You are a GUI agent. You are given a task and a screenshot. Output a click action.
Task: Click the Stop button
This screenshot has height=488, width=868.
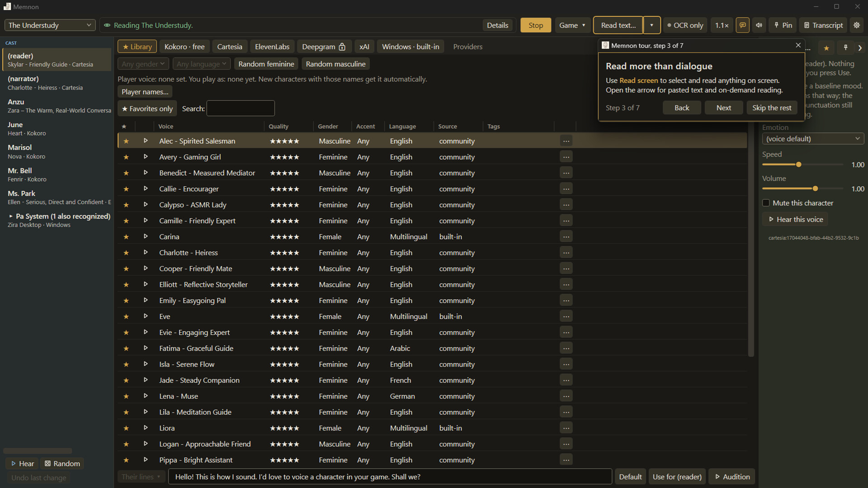click(x=536, y=25)
